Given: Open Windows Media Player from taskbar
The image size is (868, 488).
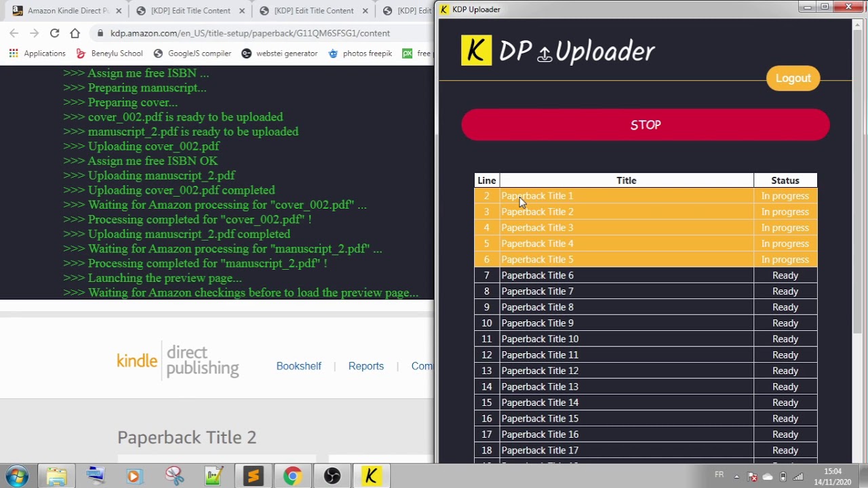Looking at the screenshot, I should tap(134, 476).
